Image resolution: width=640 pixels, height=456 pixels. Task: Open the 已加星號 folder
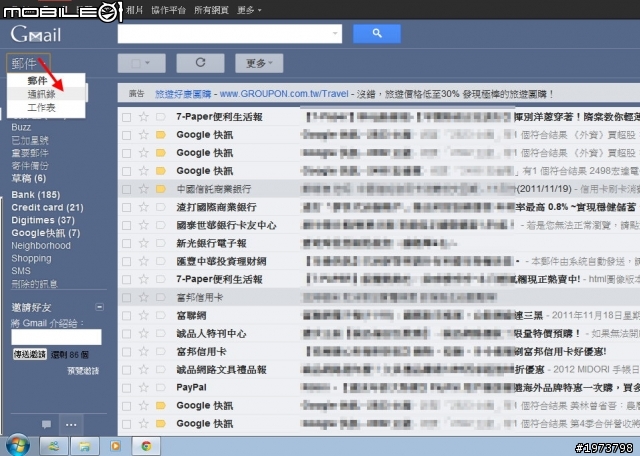tap(30, 140)
